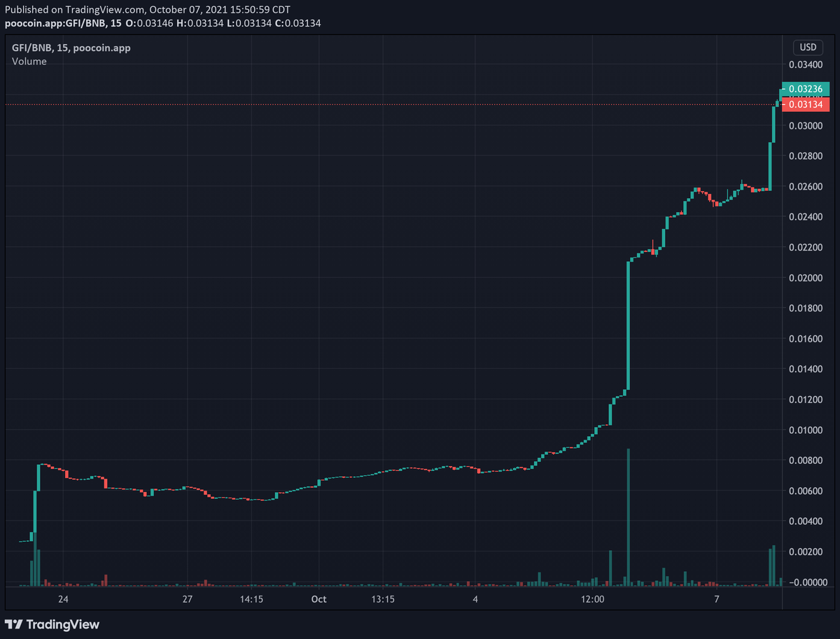The height and width of the screenshot is (639, 840).
Task: Click the Volume indicator label
Action: [29, 61]
